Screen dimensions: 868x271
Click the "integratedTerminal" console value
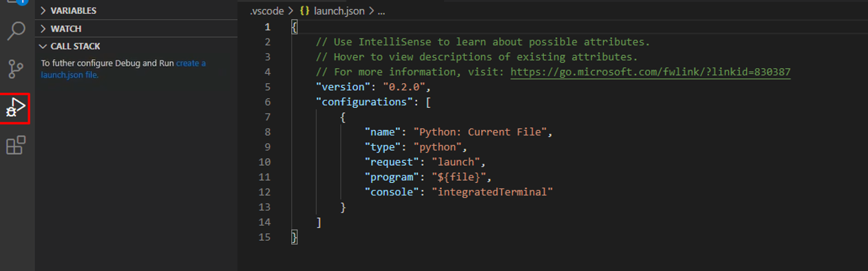[492, 192]
